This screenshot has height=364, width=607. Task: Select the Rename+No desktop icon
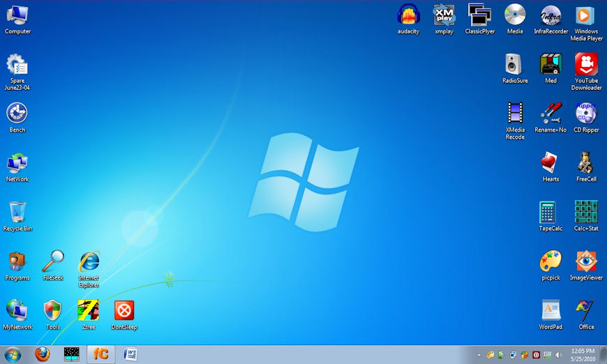click(551, 118)
